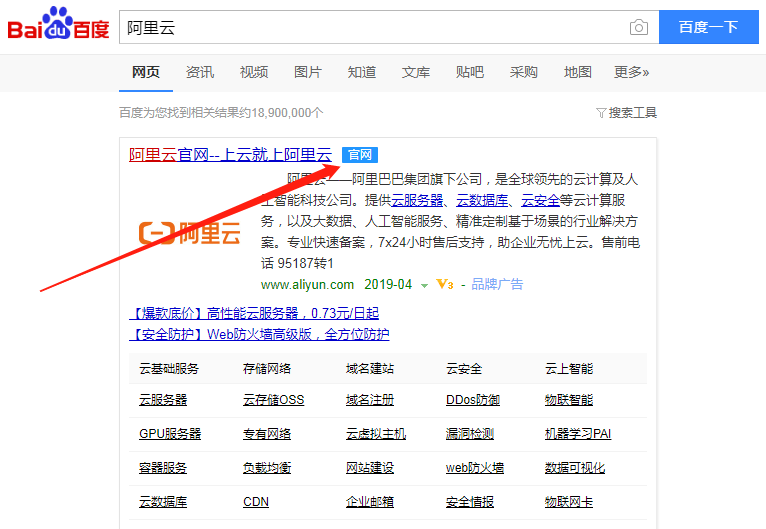Click the V3 credibility badge icon
The width and height of the screenshot is (766, 529).
click(445, 285)
